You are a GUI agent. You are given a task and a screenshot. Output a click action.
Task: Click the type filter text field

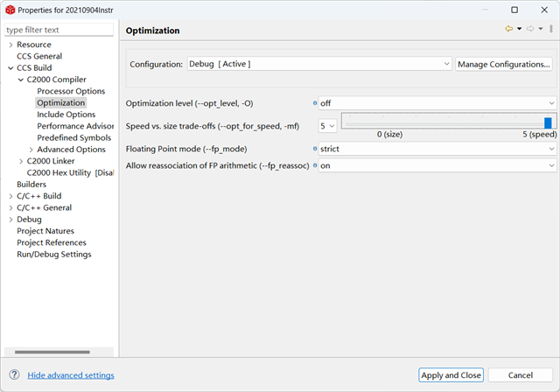point(59,30)
